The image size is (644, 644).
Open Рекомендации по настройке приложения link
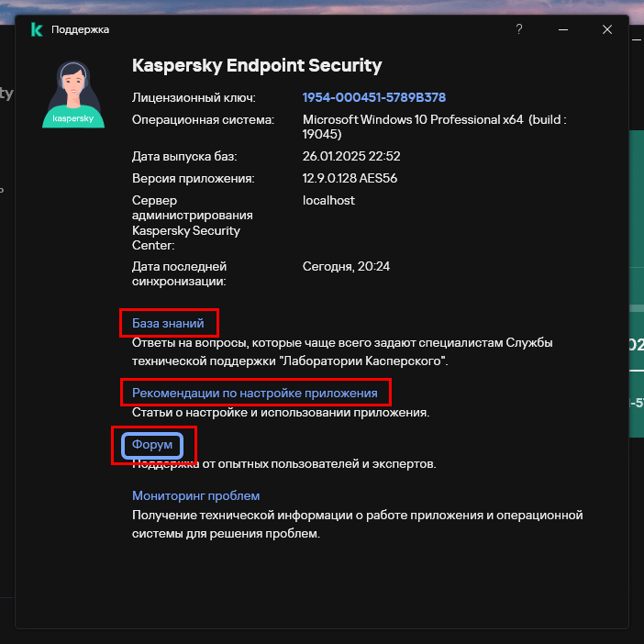click(x=255, y=393)
